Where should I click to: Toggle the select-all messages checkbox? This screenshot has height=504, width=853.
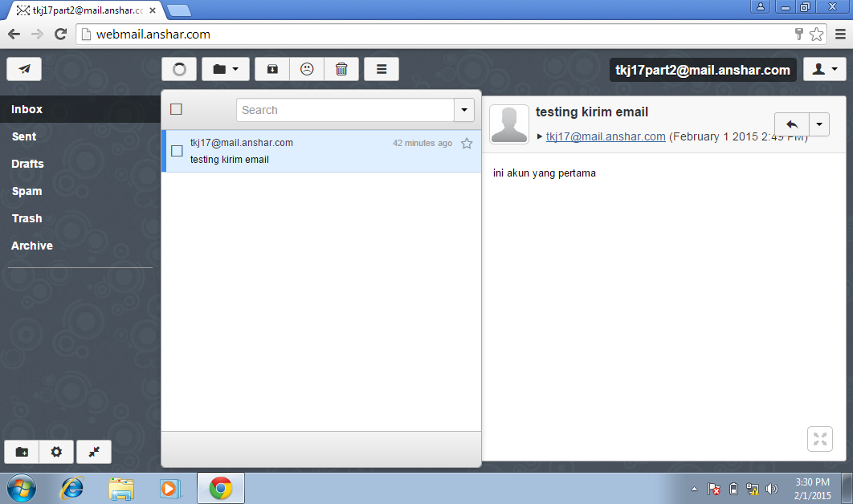(176, 109)
